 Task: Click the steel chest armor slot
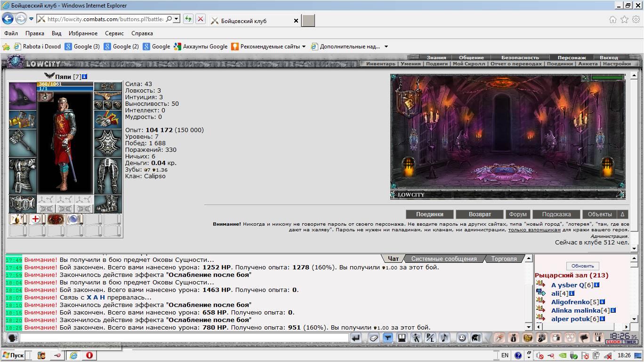[23, 176]
